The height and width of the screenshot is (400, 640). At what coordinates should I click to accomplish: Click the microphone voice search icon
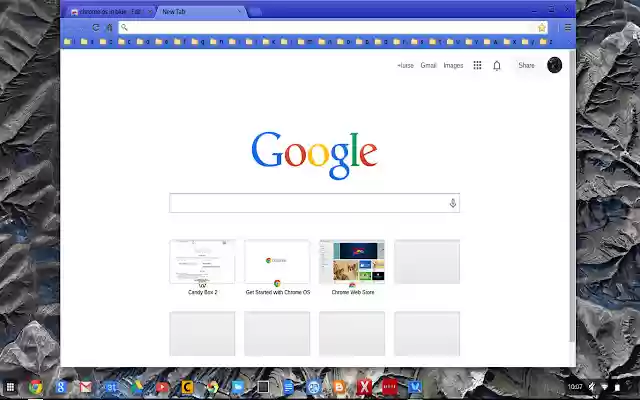453,203
